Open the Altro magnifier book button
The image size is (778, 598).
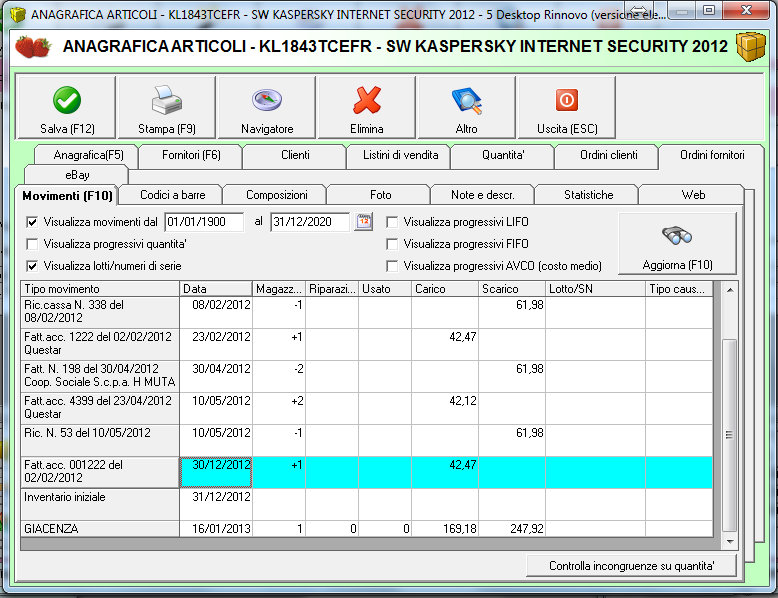pos(466,108)
